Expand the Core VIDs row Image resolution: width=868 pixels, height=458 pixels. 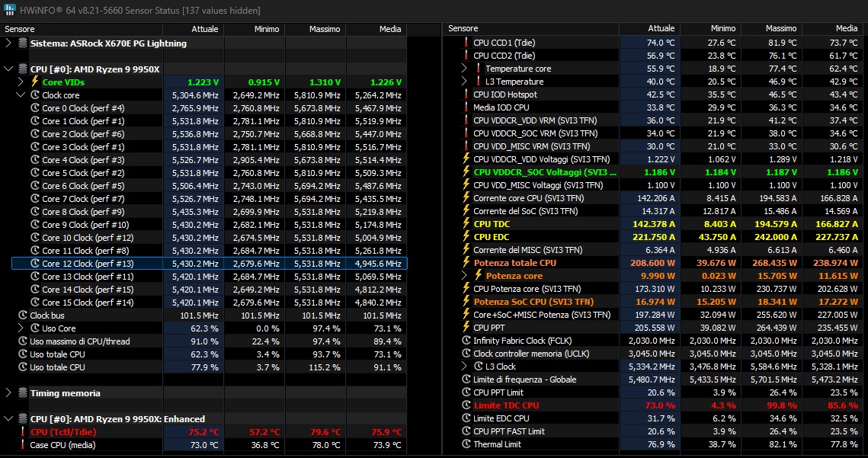(21, 82)
